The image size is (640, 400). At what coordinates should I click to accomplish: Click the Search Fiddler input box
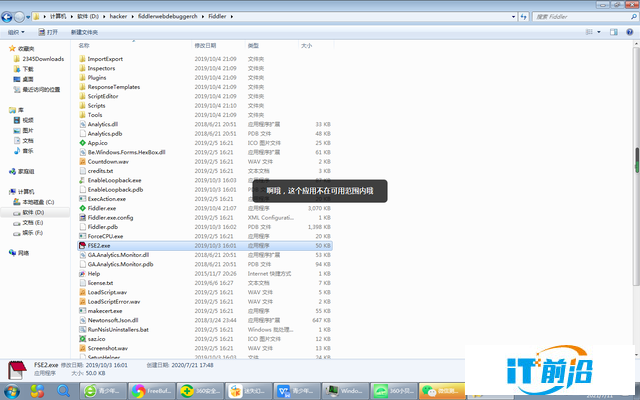coord(585,17)
